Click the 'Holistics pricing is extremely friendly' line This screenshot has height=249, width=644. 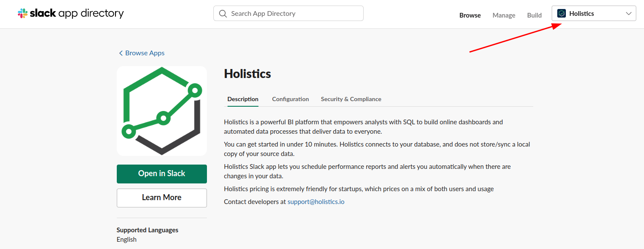(x=359, y=189)
